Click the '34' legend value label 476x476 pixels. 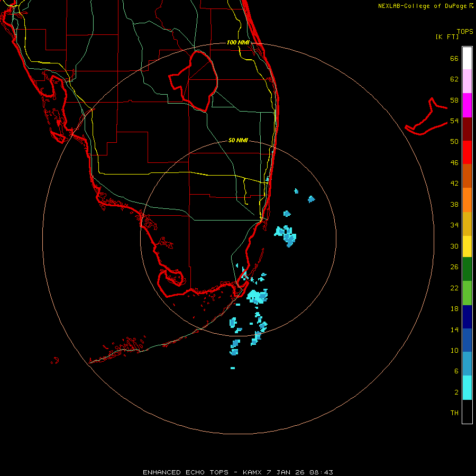click(x=454, y=225)
